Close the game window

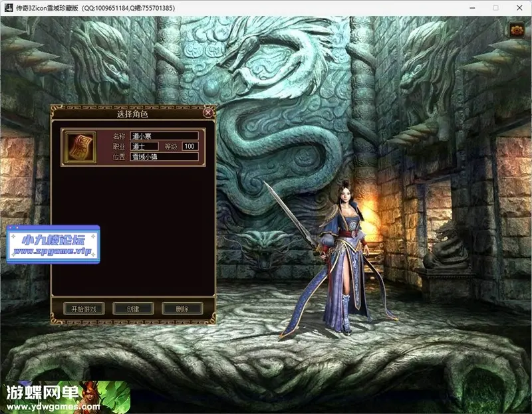point(519,8)
